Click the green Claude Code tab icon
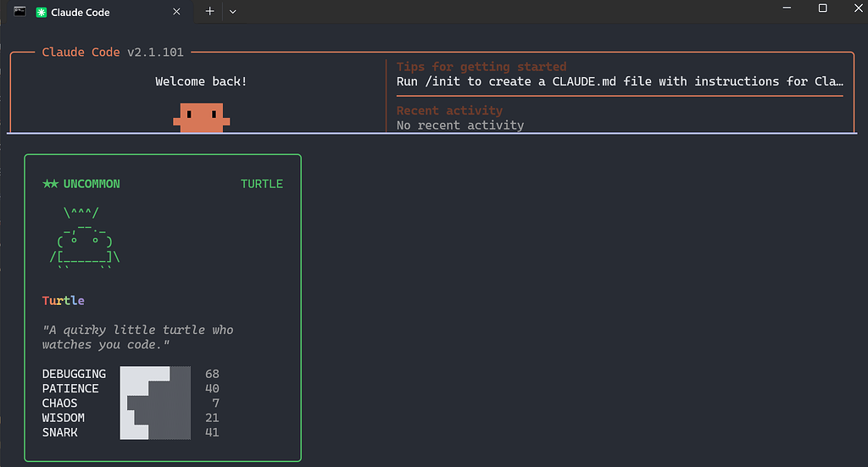868x467 pixels. 41,12
